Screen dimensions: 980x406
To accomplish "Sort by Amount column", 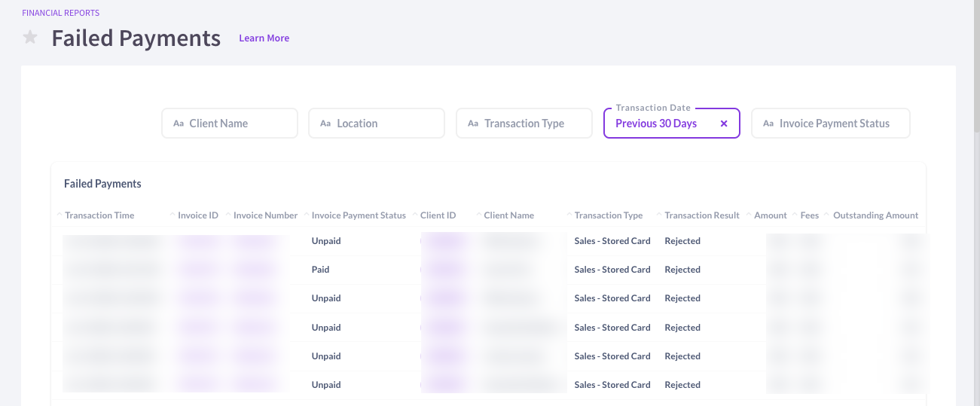I will pyautogui.click(x=771, y=215).
